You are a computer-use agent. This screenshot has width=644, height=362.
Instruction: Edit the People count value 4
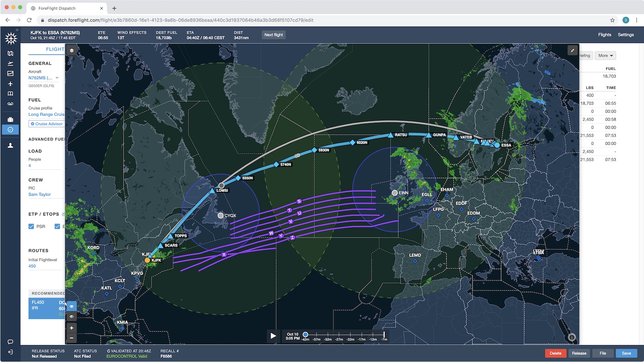click(x=30, y=166)
